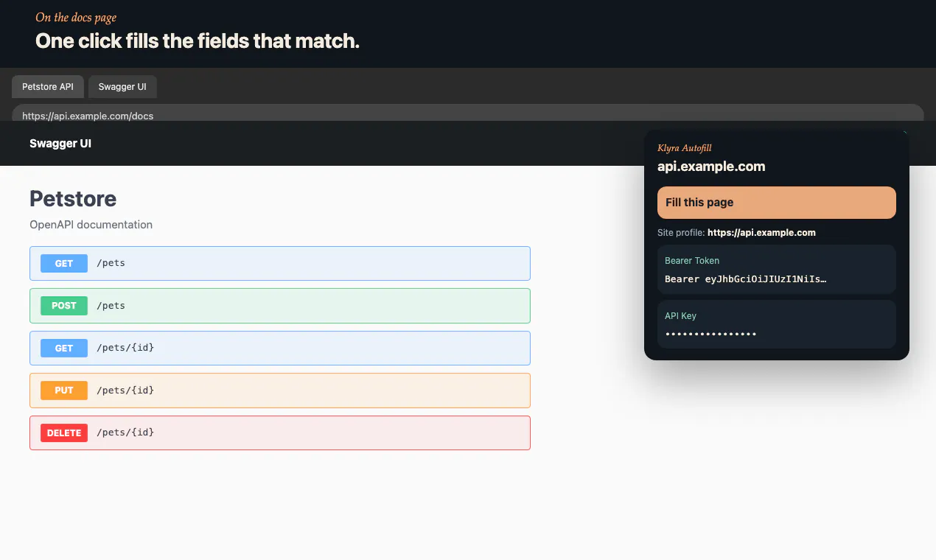The height and width of the screenshot is (560, 936).
Task: Expand the PUT /pets/{id} endpoint
Action: (x=280, y=391)
